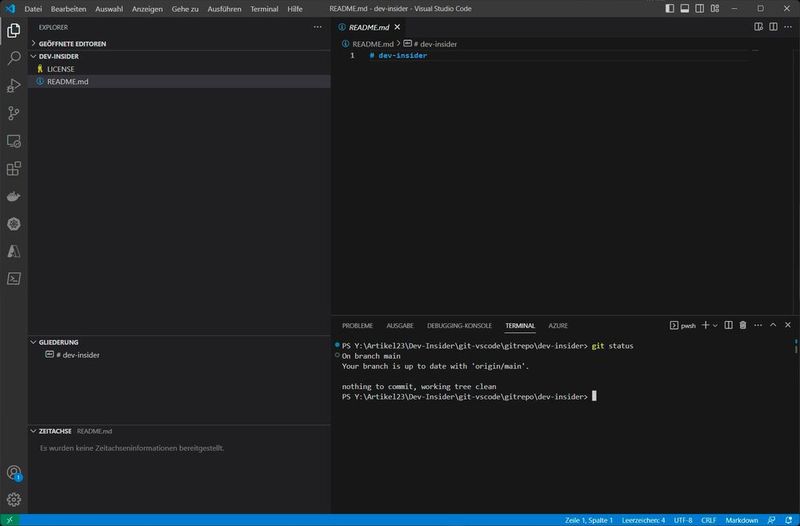Open the Remote Explorer view

[14, 141]
